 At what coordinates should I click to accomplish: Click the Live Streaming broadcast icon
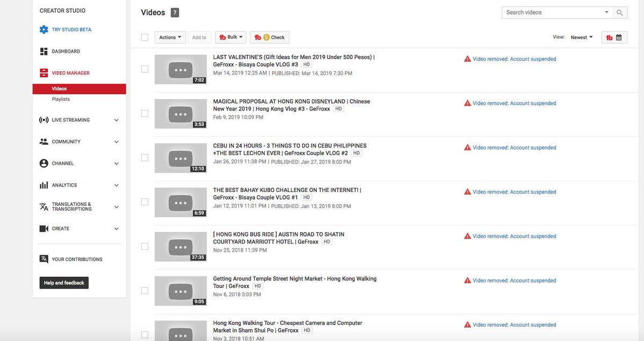point(44,120)
